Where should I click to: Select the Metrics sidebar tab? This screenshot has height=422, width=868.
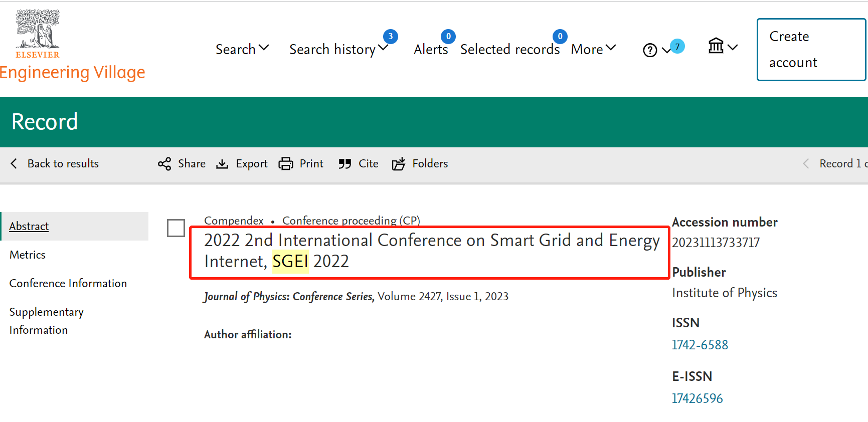28,255
